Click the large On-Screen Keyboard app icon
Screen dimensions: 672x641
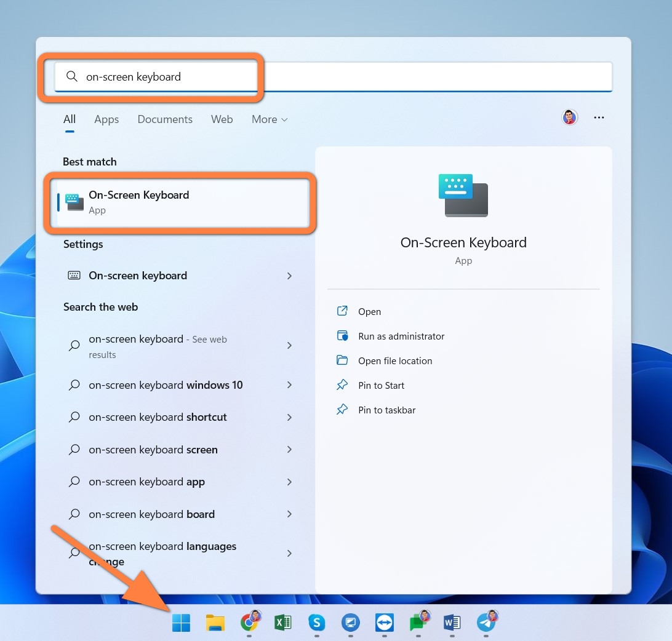[463, 196]
